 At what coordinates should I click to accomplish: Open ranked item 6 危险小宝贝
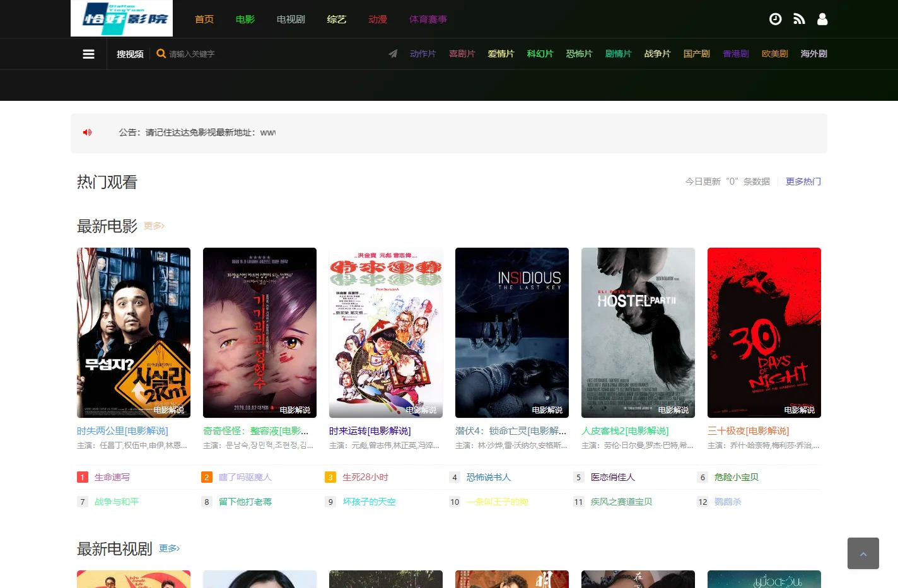(737, 477)
